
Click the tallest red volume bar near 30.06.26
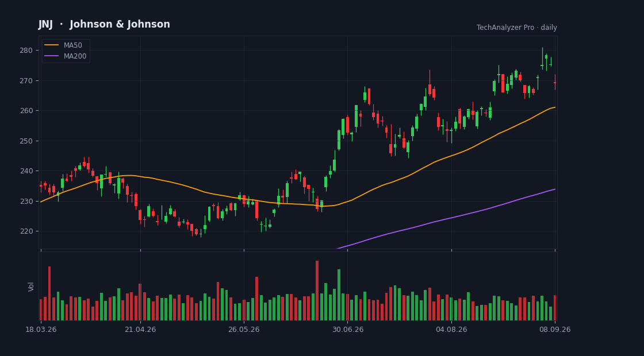click(317, 291)
